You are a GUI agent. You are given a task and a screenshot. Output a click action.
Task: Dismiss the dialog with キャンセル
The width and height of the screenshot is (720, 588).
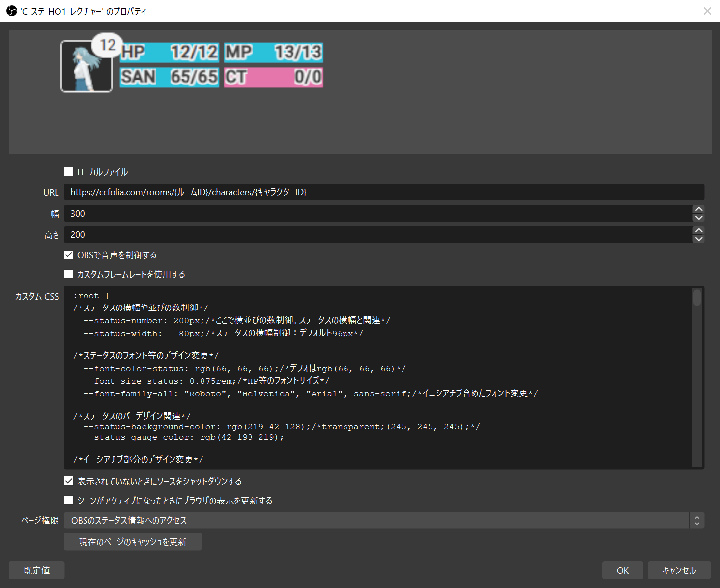[x=679, y=570]
